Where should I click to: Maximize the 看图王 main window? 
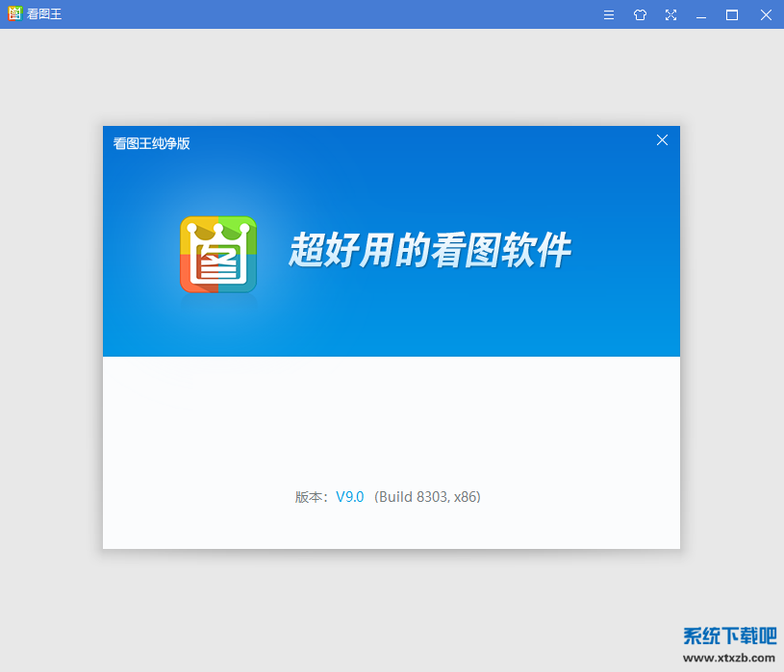point(732,14)
